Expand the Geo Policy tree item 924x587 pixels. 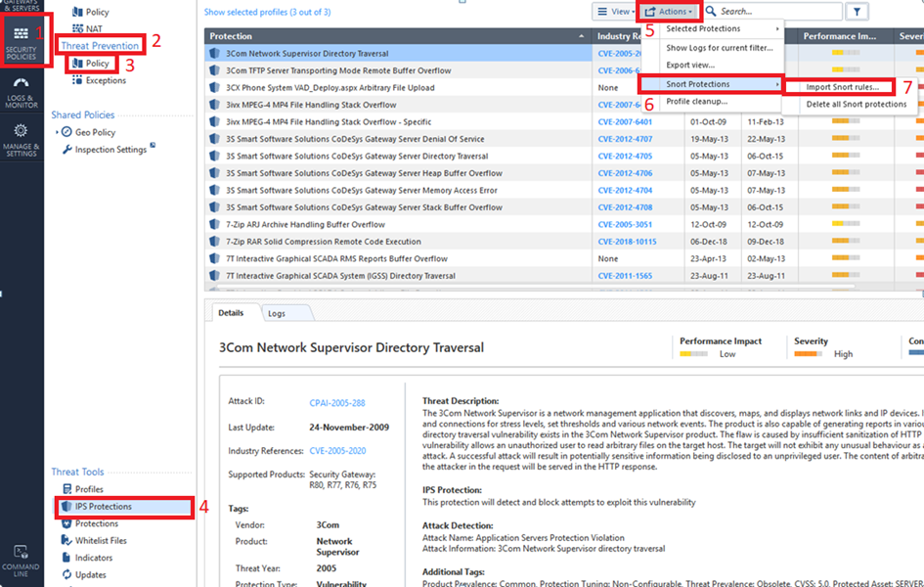tap(57, 132)
